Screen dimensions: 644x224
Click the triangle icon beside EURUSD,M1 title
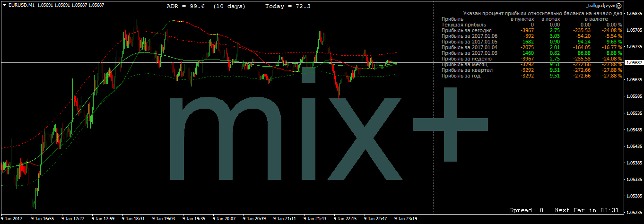[4, 5]
